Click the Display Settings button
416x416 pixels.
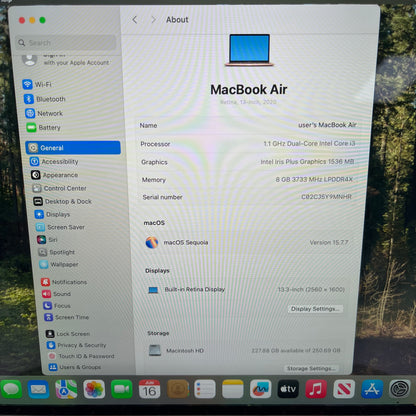coord(315,309)
